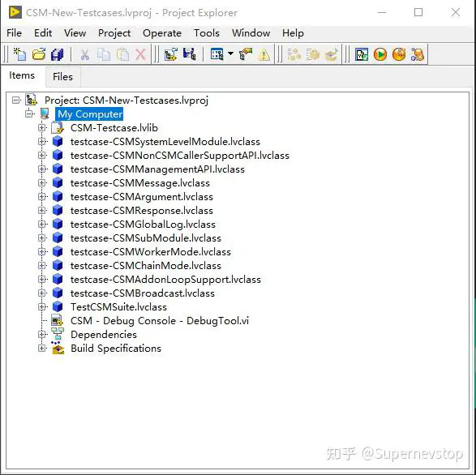Image resolution: width=476 pixels, height=475 pixels.
Task: Click the DebugTool.vi file icon
Action: (x=57, y=320)
